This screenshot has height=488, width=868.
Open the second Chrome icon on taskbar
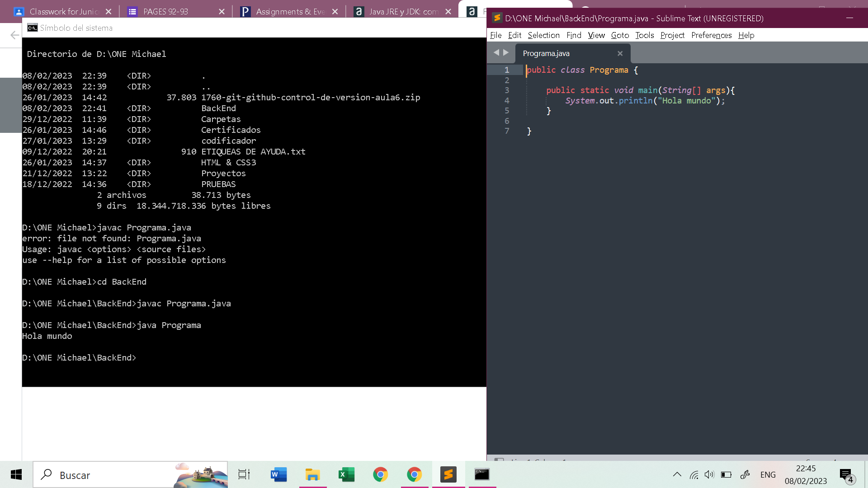414,474
